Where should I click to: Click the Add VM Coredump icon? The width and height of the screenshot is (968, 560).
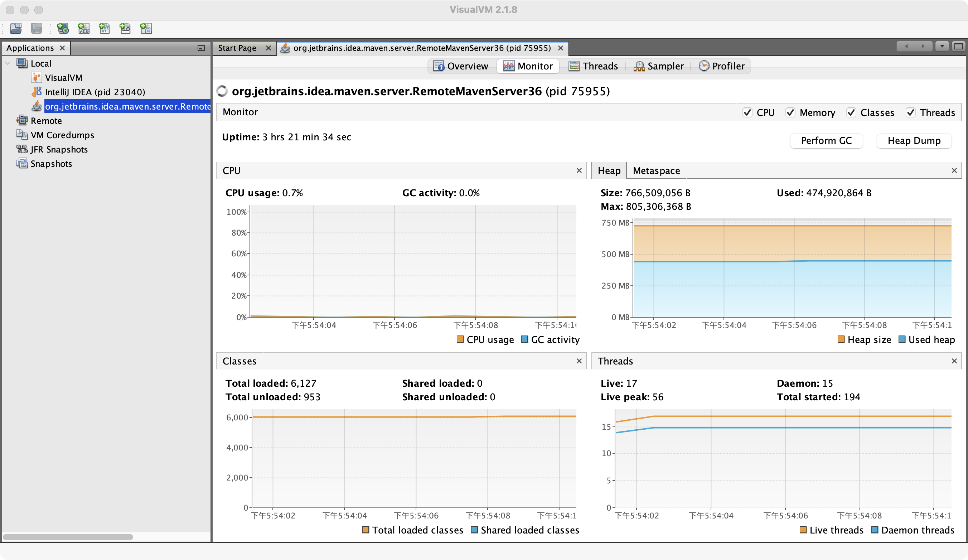104,28
